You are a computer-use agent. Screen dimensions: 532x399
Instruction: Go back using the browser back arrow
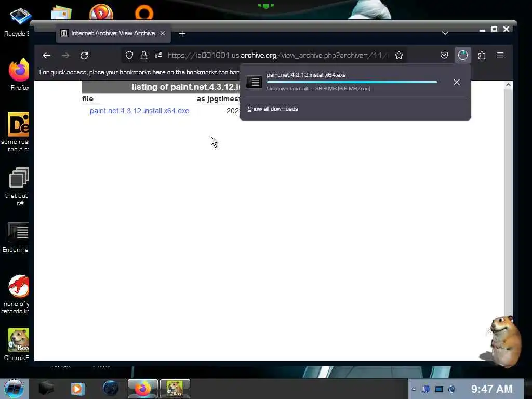point(47,55)
